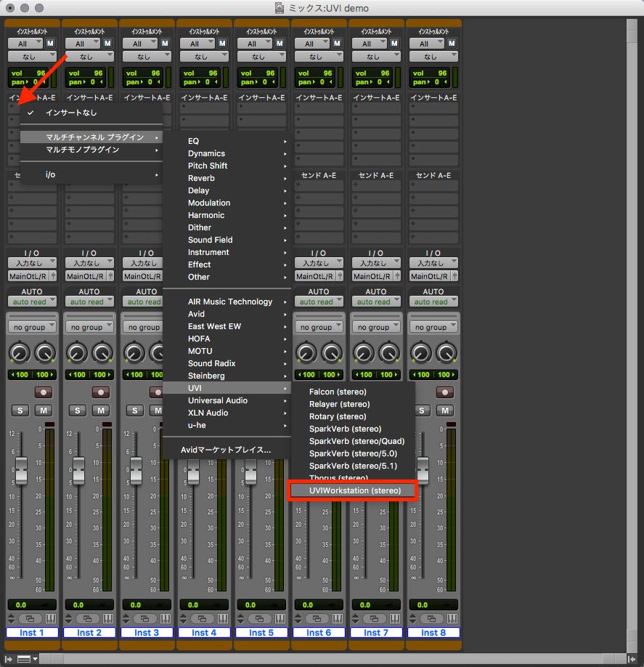Open the なし dropdown on Inst 7
This screenshot has height=667, width=644.
(x=376, y=57)
